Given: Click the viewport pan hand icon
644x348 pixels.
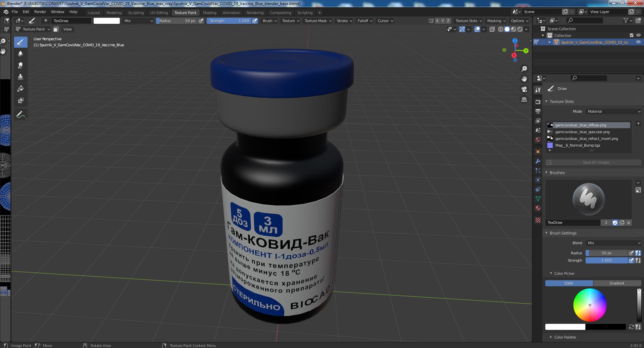Looking at the screenshot, I should [x=524, y=79].
